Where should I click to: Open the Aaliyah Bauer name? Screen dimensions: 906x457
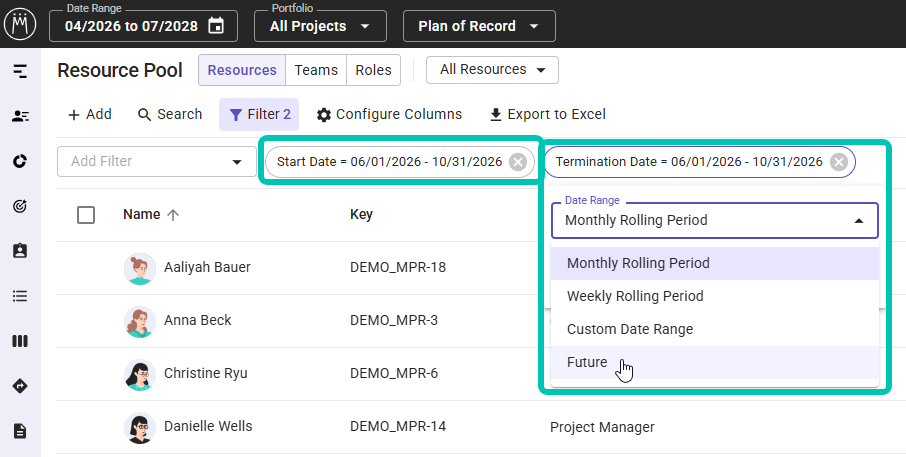207,267
